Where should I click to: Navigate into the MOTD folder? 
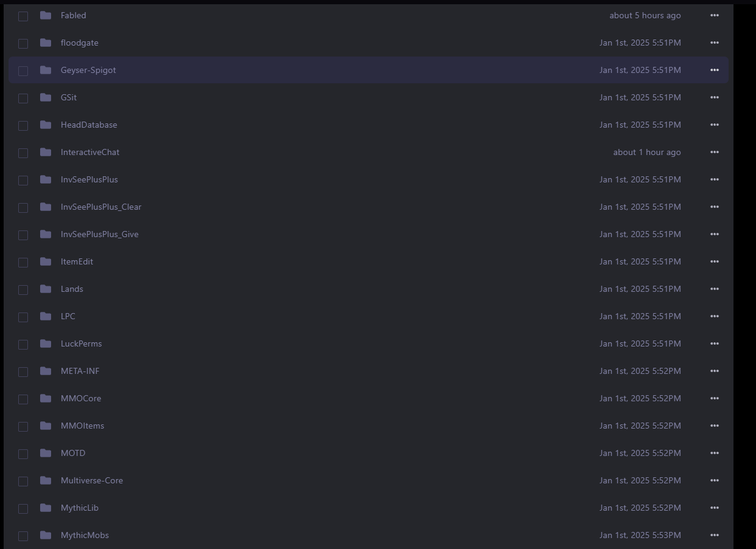point(73,453)
